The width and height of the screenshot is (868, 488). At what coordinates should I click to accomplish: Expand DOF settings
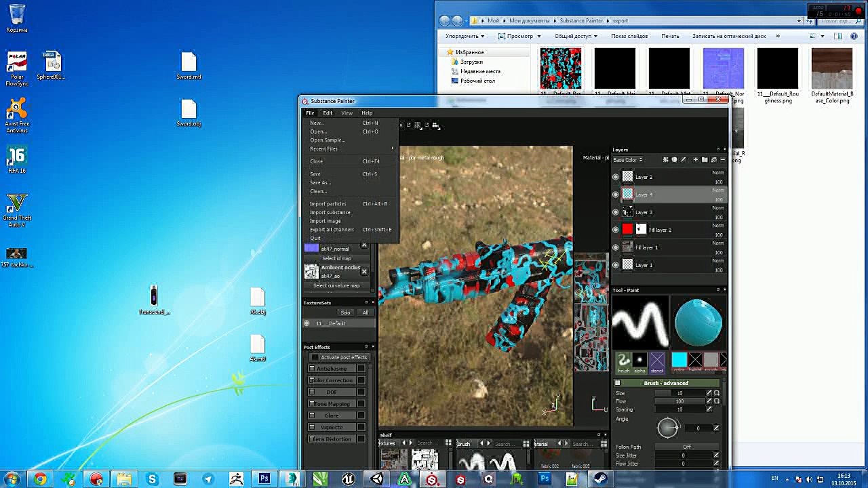point(312,392)
